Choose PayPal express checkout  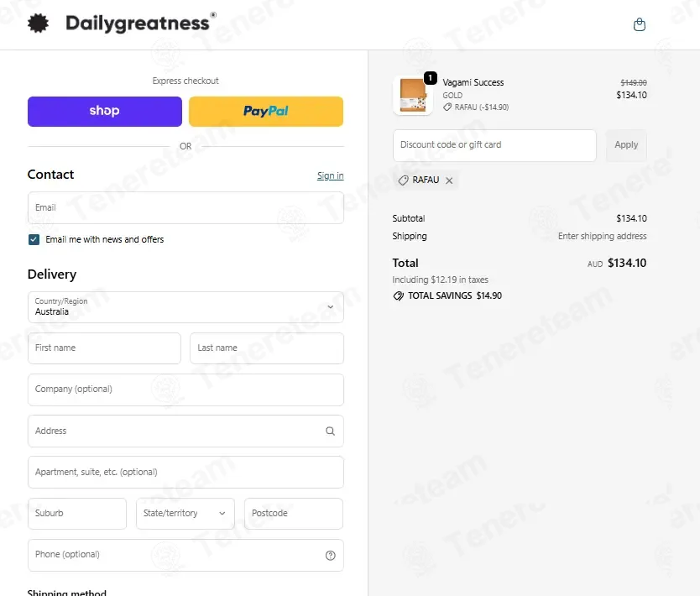(266, 111)
